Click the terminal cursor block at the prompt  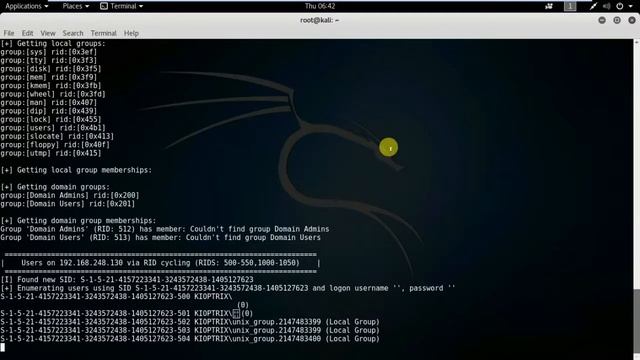2,347
